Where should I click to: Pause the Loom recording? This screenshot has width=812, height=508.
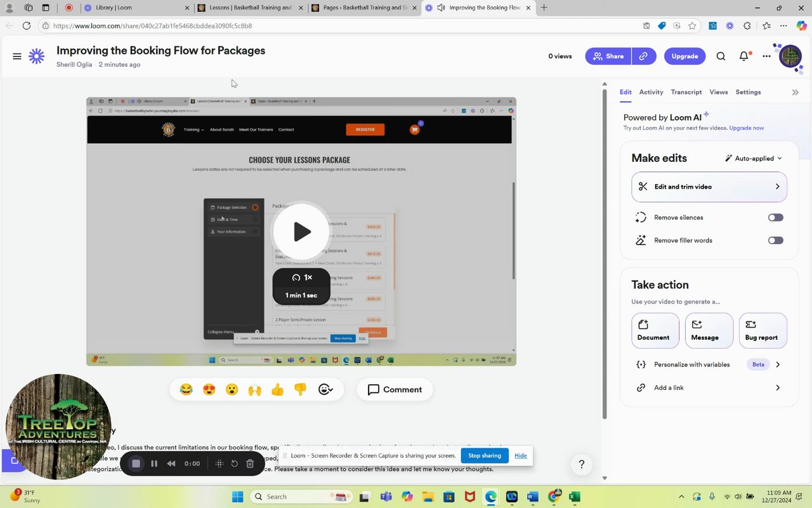(x=154, y=464)
